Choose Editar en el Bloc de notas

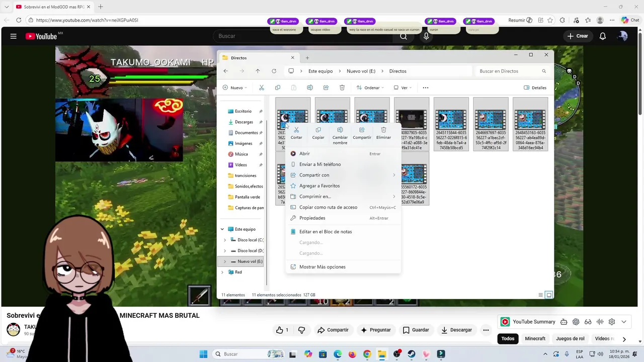pos(343,232)
